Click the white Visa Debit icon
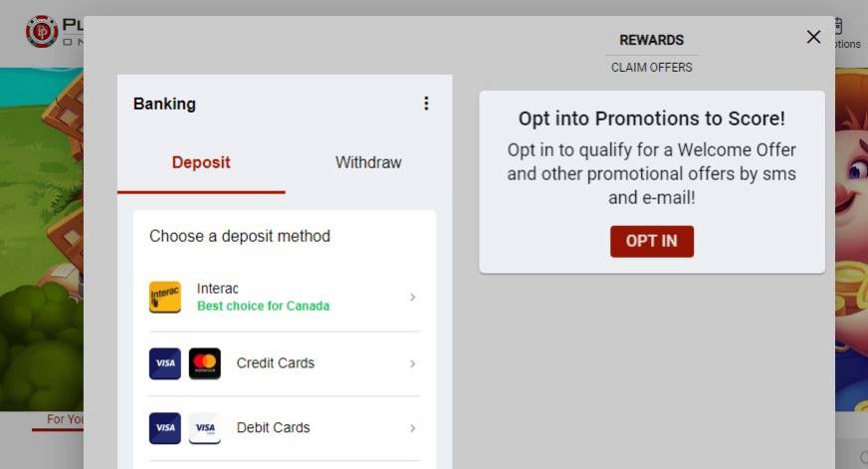Image resolution: width=868 pixels, height=469 pixels. 205,428
